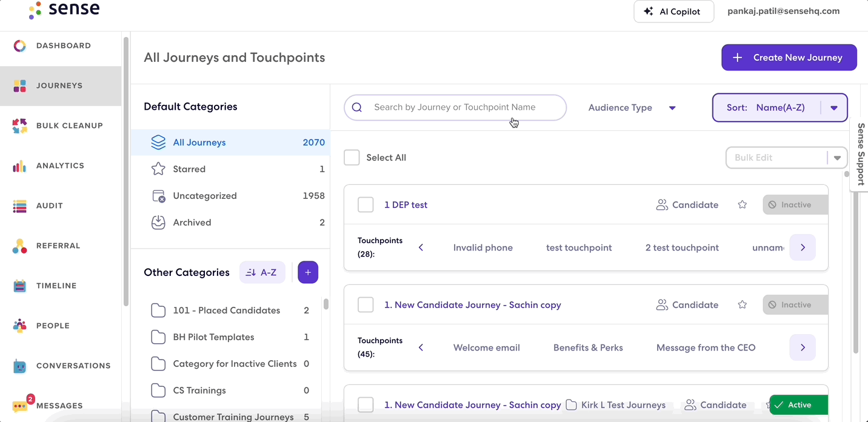Select Analytics menu item
868x422 pixels.
pos(61,166)
